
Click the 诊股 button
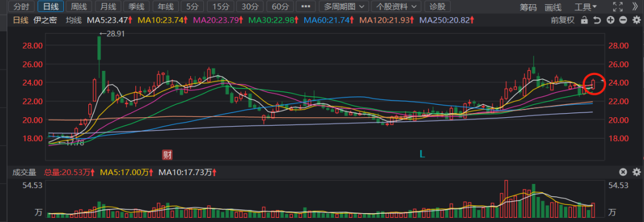coord(438,7)
